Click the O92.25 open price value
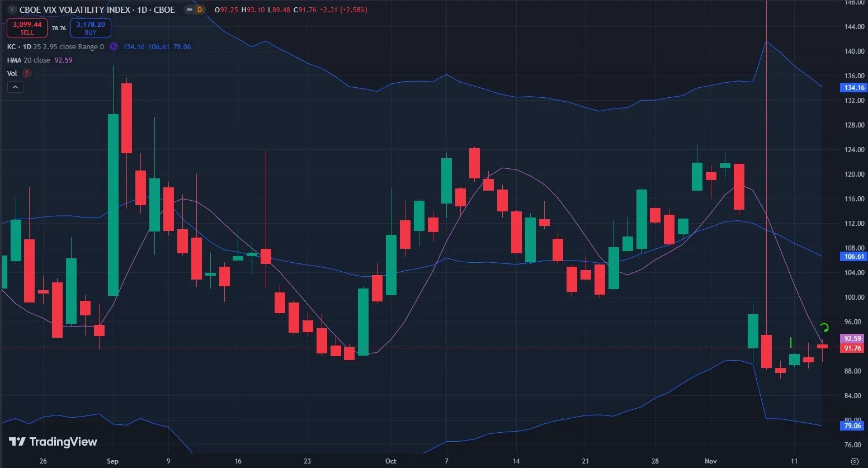 tap(225, 10)
